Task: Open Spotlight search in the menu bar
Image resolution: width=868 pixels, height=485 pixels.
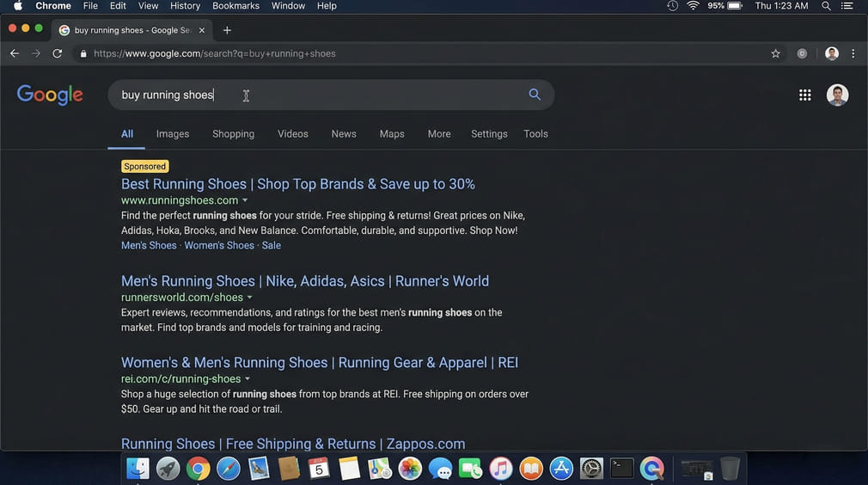Action: (x=826, y=6)
